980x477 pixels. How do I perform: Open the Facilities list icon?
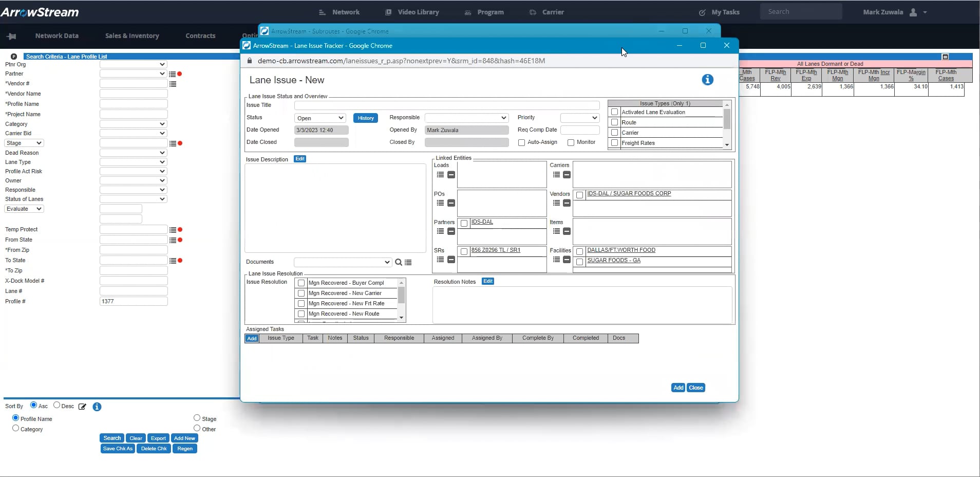[556, 260]
